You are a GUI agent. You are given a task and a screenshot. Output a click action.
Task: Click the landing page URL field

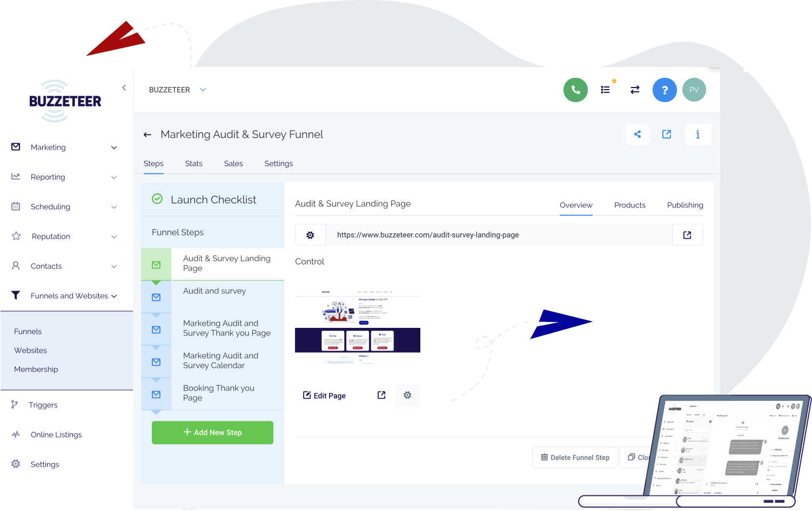(x=499, y=235)
